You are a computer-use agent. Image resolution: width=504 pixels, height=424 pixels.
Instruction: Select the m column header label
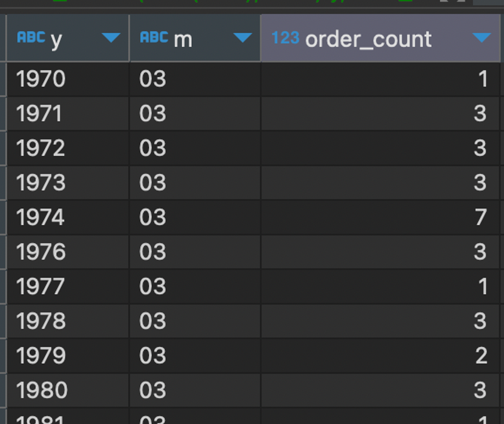pyautogui.click(x=183, y=40)
